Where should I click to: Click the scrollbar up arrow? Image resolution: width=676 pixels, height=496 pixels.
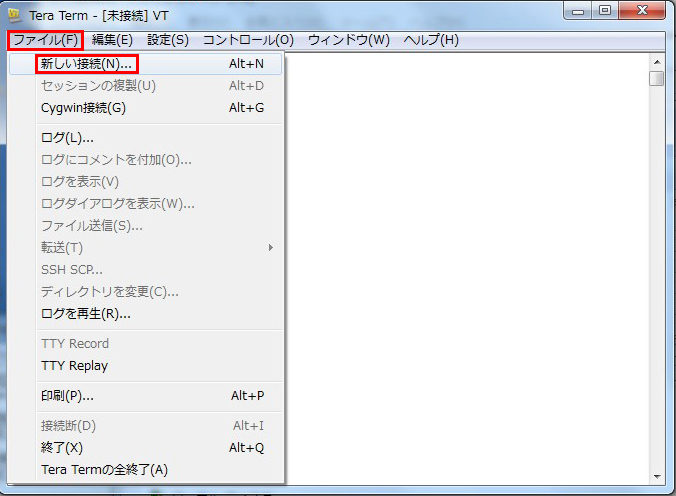point(656,61)
